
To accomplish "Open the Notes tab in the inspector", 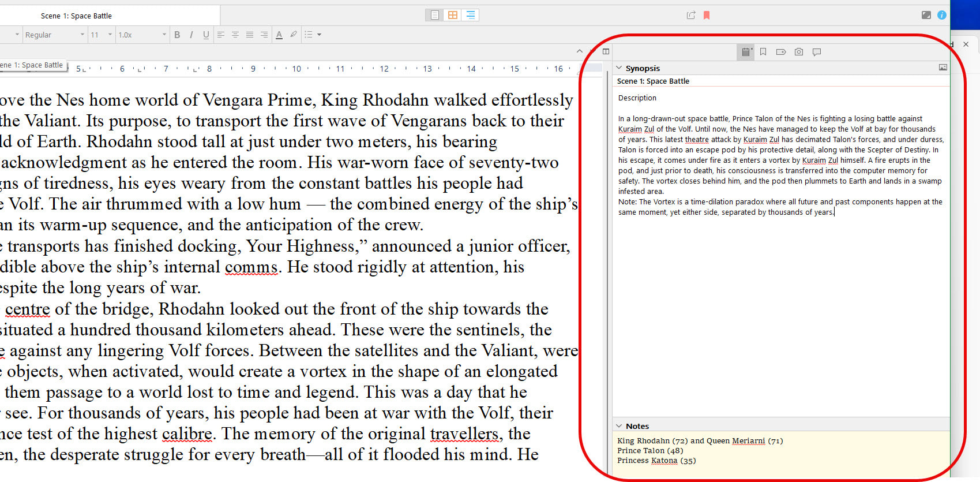I will (746, 52).
